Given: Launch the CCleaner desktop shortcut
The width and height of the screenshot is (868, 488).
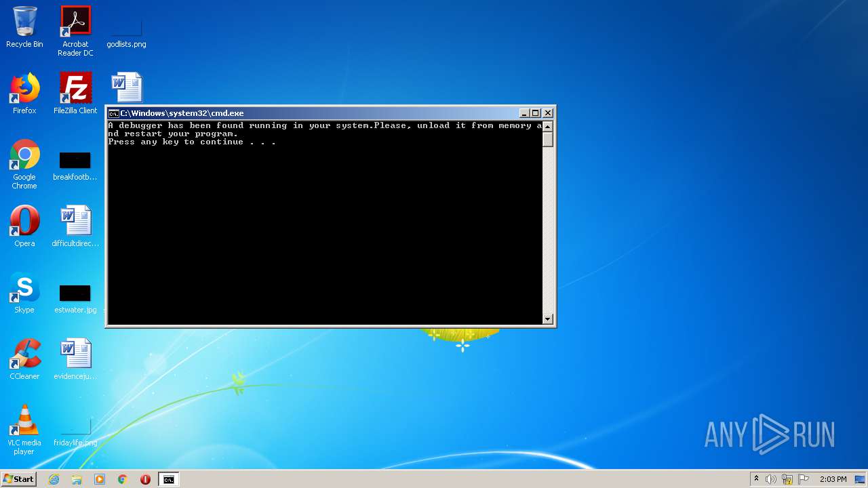Looking at the screenshot, I should [x=24, y=359].
